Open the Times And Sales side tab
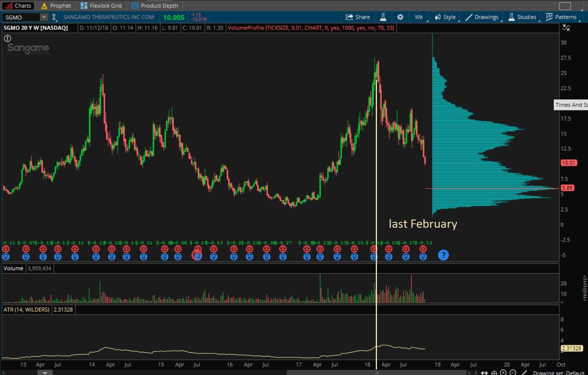Viewport: 588px width, 375px height. (x=571, y=105)
